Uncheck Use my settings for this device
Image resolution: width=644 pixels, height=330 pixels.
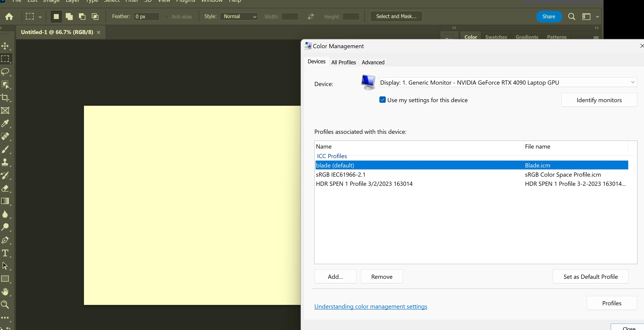[382, 100]
